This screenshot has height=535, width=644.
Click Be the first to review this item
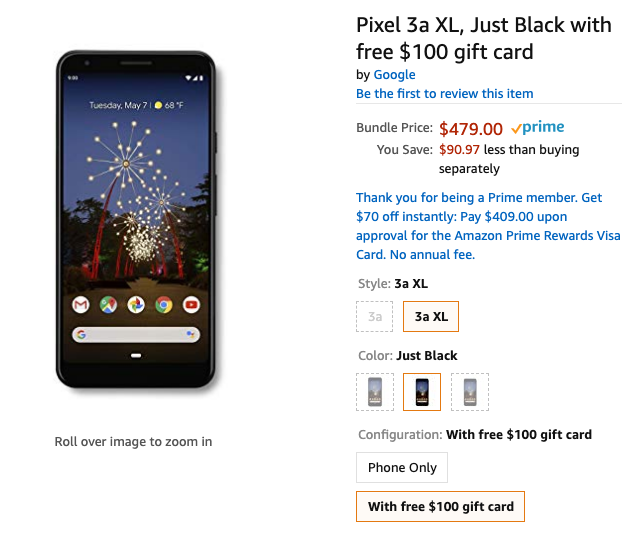pyautogui.click(x=445, y=94)
